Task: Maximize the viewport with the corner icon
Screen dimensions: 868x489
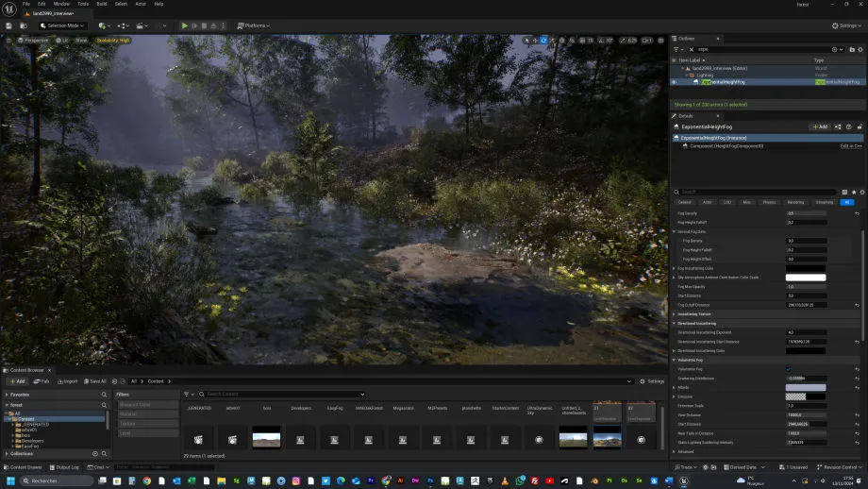Action: (x=660, y=41)
